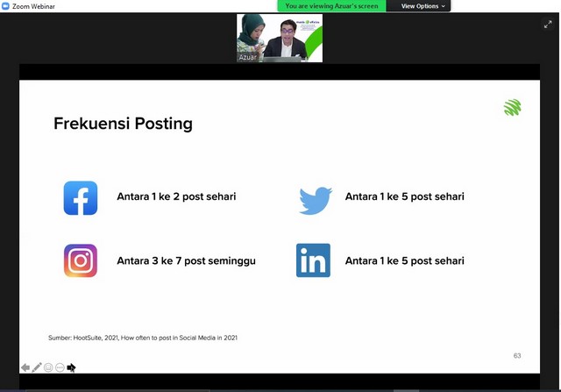Select the pen annotation tool
The height and width of the screenshot is (392, 561).
click(x=37, y=367)
